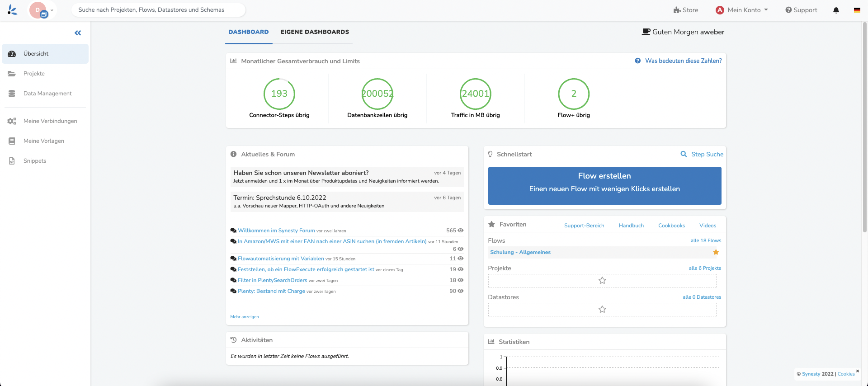868x386 pixels.
Task: Switch to Eigene Dashboards tab
Action: 315,32
